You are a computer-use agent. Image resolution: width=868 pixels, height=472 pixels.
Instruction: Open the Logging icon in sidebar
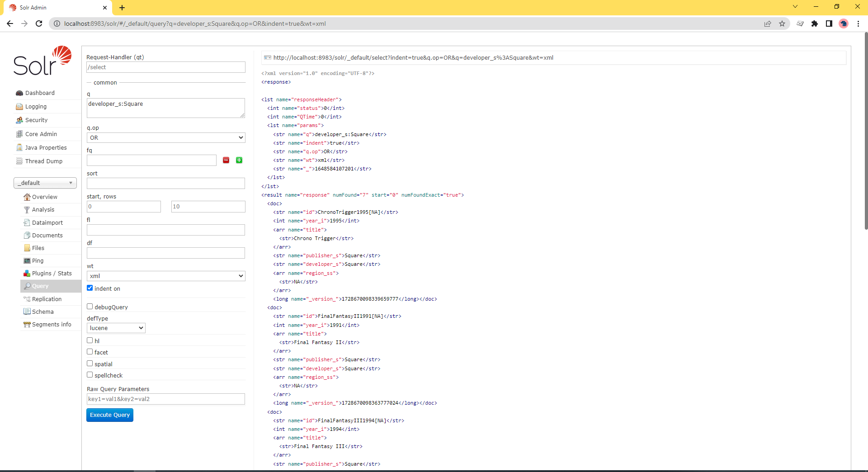coord(19,107)
